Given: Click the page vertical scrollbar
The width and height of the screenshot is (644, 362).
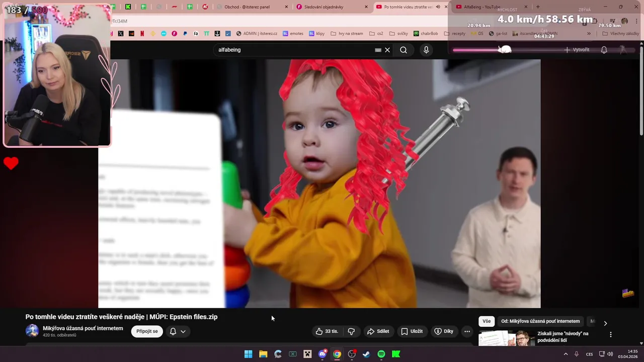Looking at the screenshot, I should [x=641, y=90].
